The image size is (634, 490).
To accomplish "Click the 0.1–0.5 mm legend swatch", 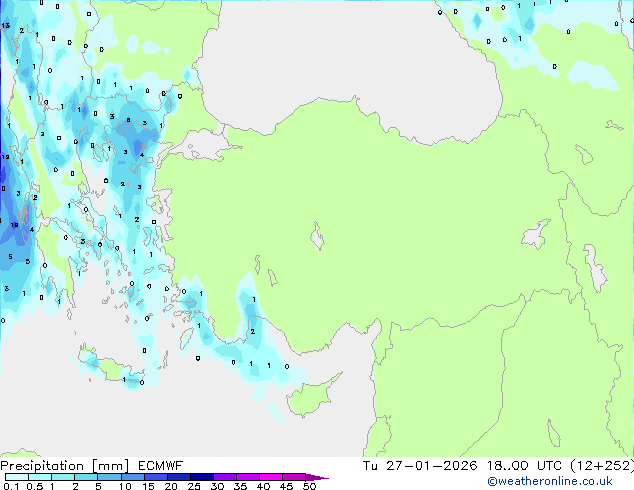I will pyautogui.click(x=17, y=477).
